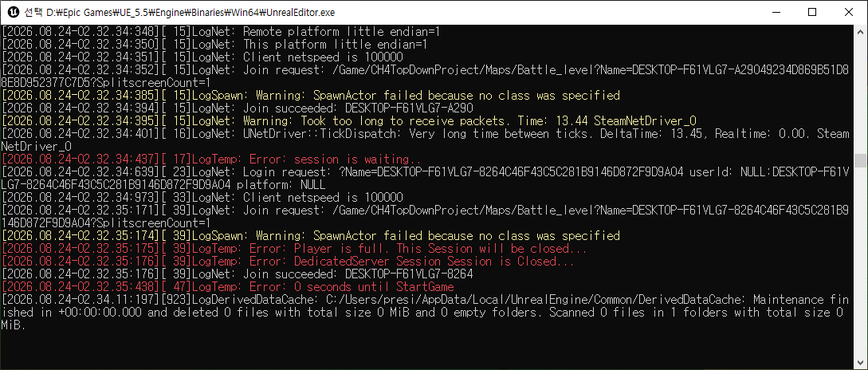
Task: Click the scrollbar down arrow
Action: (860, 364)
